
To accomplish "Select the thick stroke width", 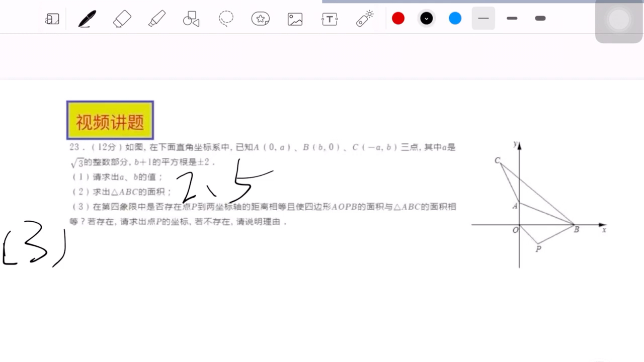I will click(x=540, y=19).
